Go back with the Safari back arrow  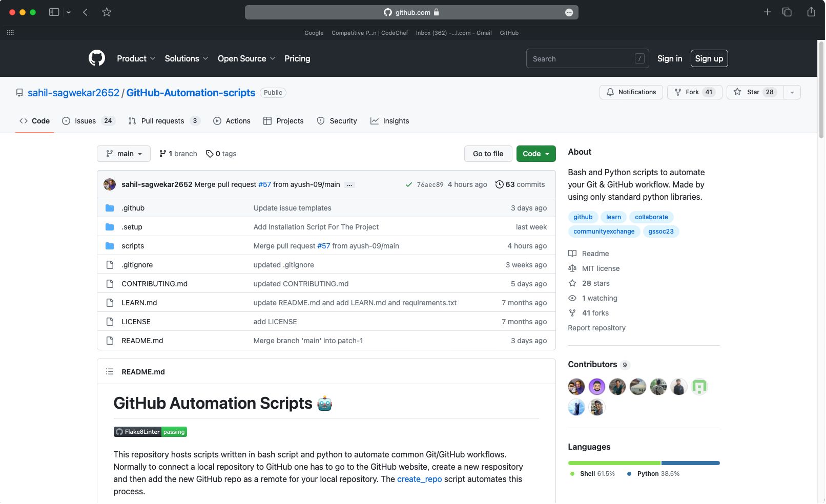click(x=86, y=12)
